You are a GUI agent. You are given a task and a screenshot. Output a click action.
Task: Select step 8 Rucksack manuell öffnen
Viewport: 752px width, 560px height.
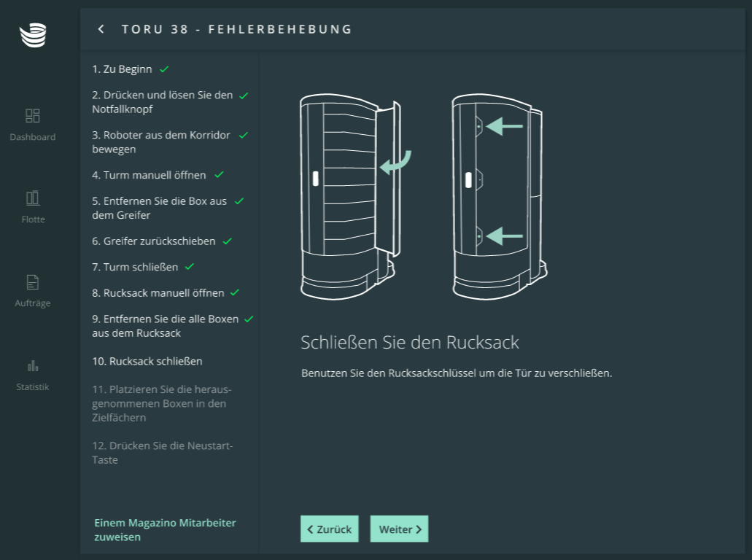[158, 292]
